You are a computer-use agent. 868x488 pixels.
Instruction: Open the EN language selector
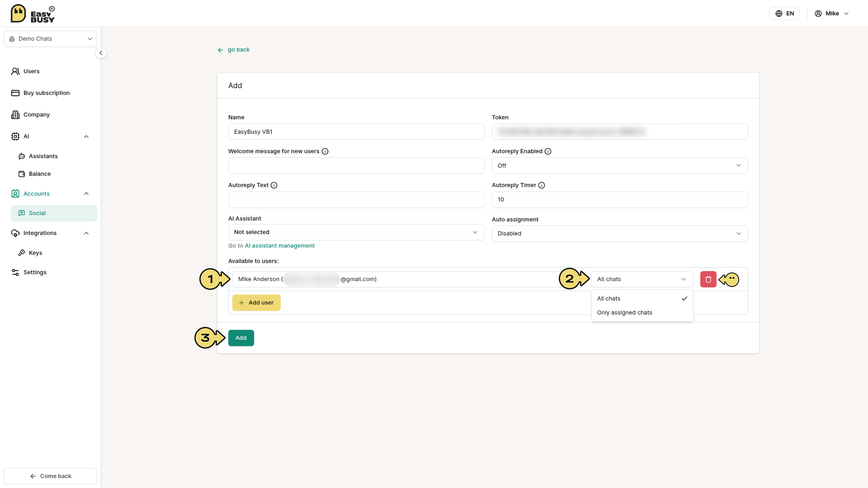pos(784,14)
